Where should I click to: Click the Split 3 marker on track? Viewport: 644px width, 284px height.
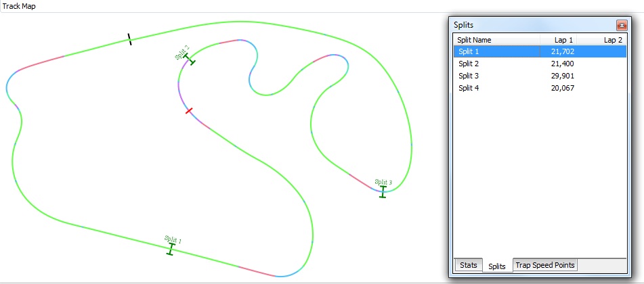(383, 191)
